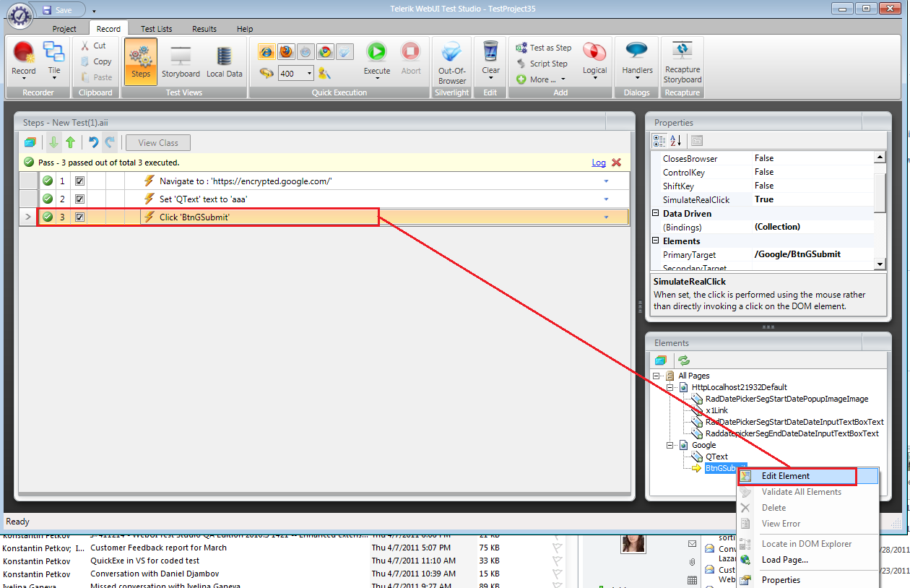The image size is (910, 588).
Task: Move selected step up with green arrow
Action: (70, 142)
